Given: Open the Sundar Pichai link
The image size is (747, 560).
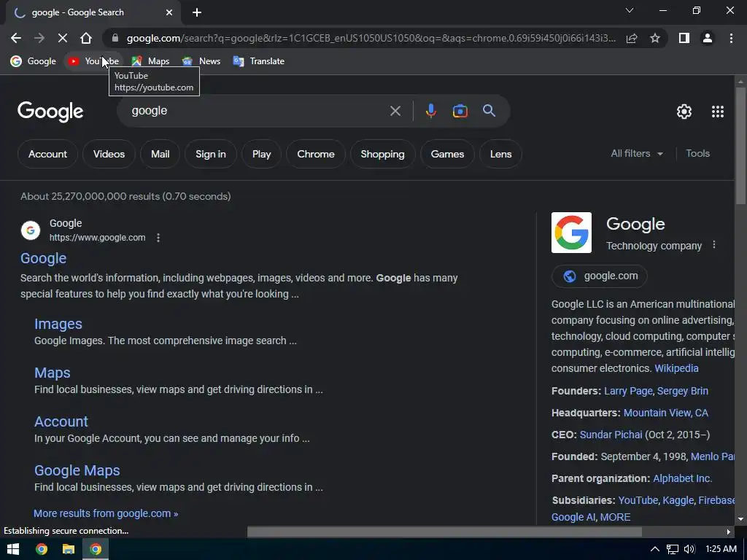Looking at the screenshot, I should coord(611,435).
